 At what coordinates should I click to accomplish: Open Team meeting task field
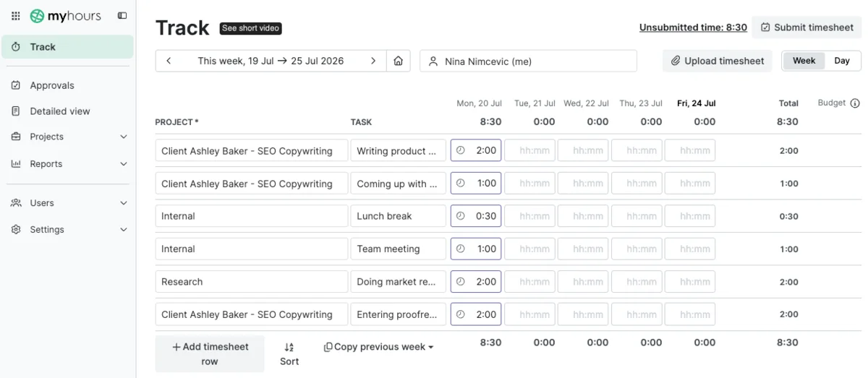click(x=399, y=249)
